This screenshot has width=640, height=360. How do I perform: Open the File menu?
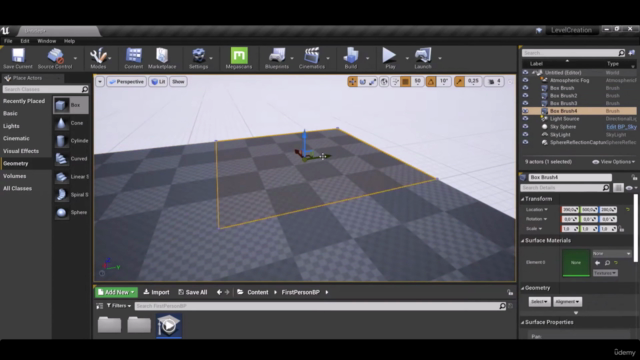pyautogui.click(x=8, y=41)
